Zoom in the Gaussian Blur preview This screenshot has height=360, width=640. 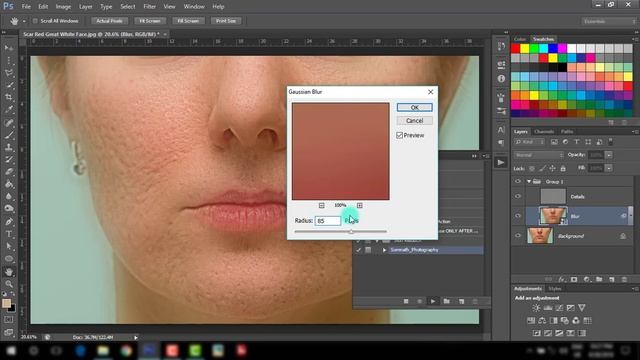coord(360,205)
